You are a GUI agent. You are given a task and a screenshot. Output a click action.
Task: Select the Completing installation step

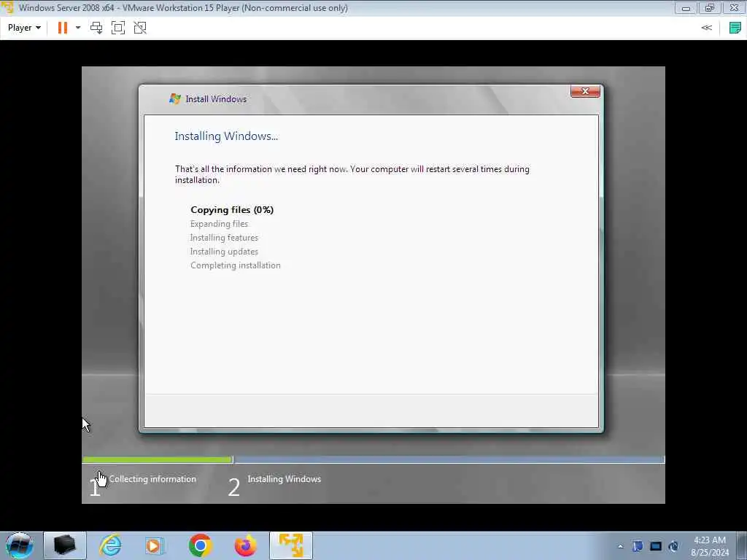tap(236, 265)
